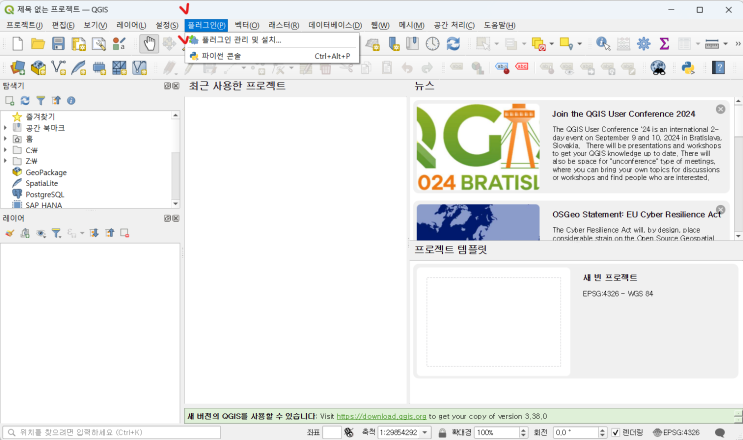Select SpatiaLite in the browser tree
The image size is (743, 440).
pyautogui.click(x=42, y=183)
